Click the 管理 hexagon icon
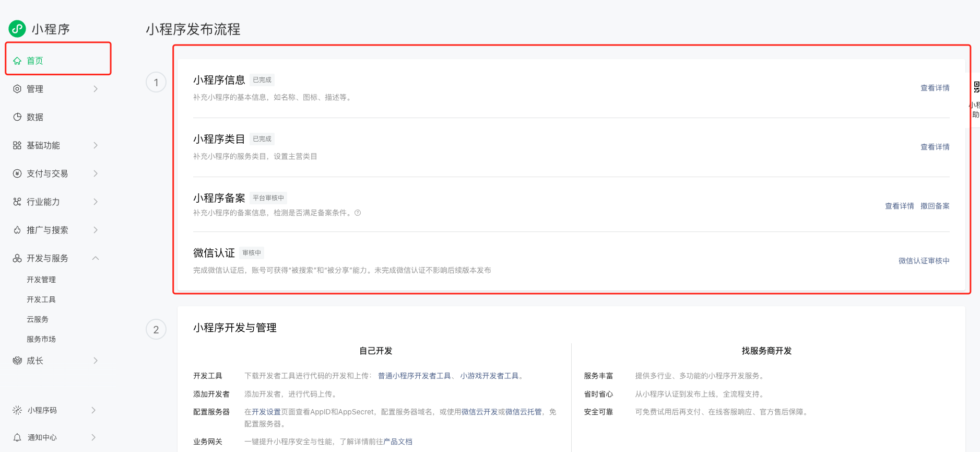 point(17,89)
